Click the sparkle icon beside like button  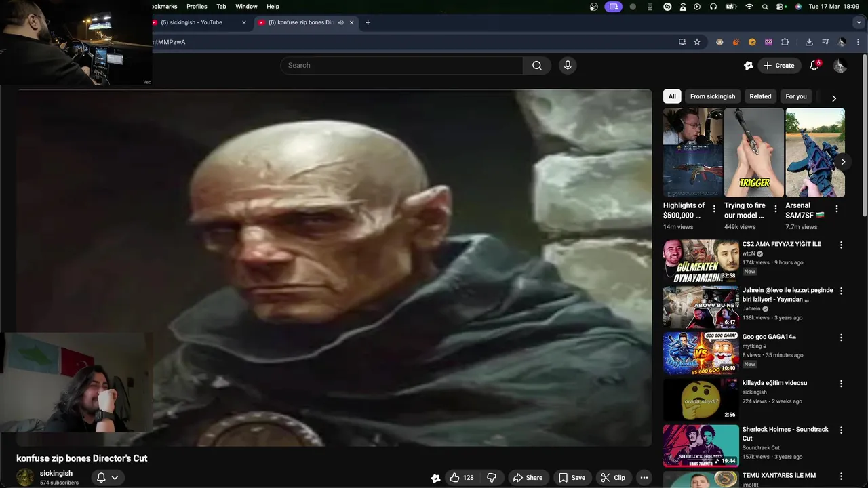435,478
